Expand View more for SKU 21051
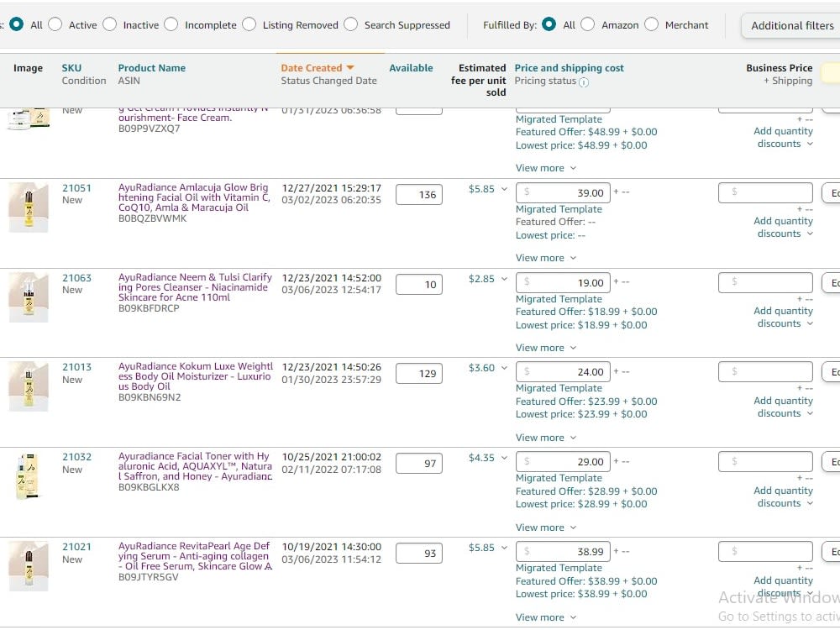 pyautogui.click(x=546, y=258)
